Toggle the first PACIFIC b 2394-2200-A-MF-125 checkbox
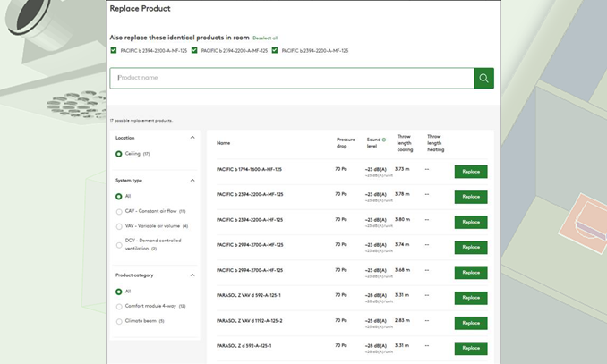The image size is (607, 364). click(x=114, y=51)
